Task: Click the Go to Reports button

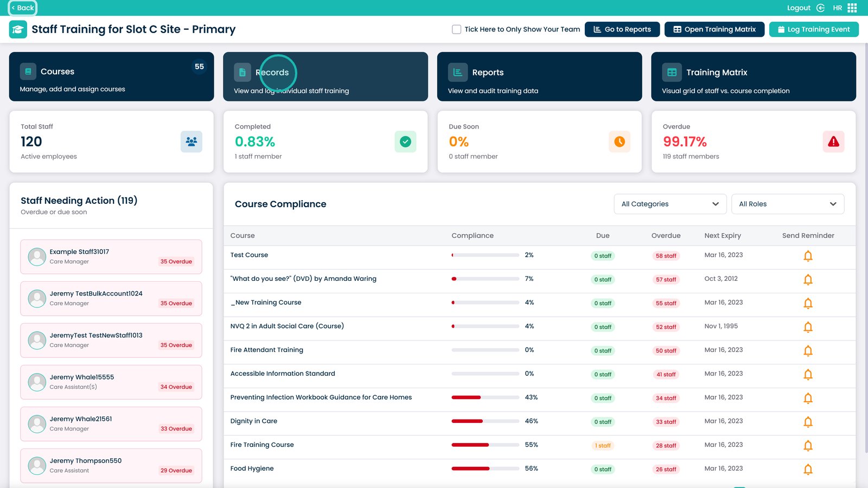Action: 622,29
